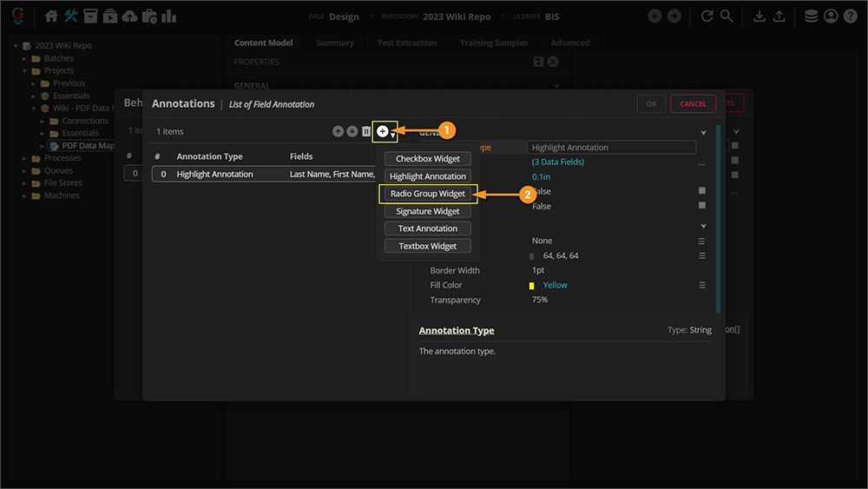The image size is (868, 489).
Task: Choose Checkbox Widget from the dropdown
Action: (x=428, y=159)
